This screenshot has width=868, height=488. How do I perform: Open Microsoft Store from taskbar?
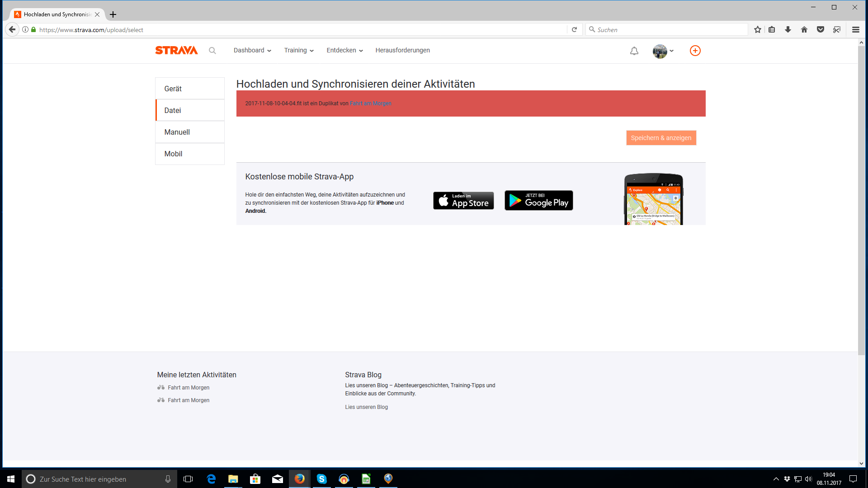[x=255, y=479]
